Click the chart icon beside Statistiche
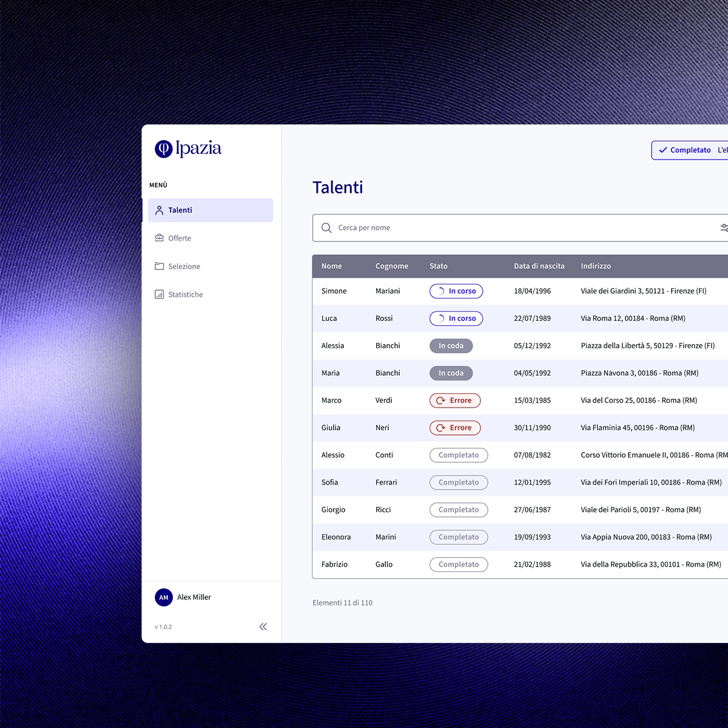This screenshot has width=728, height=728. click(x=160, y=294)
